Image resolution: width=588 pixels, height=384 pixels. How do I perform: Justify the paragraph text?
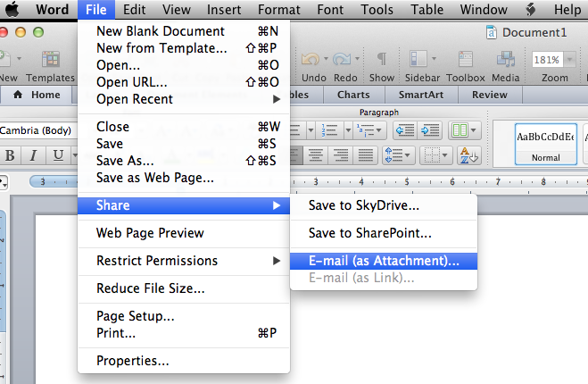coord(365,155)
